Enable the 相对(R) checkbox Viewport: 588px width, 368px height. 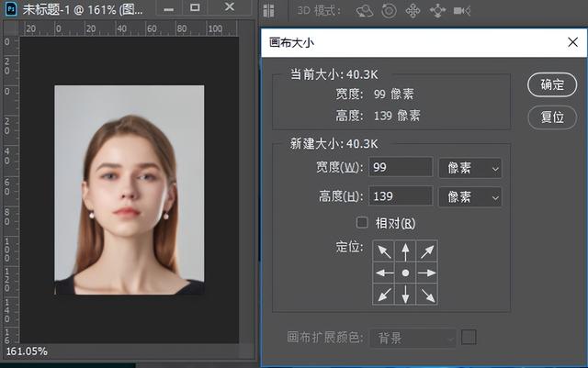362,223
